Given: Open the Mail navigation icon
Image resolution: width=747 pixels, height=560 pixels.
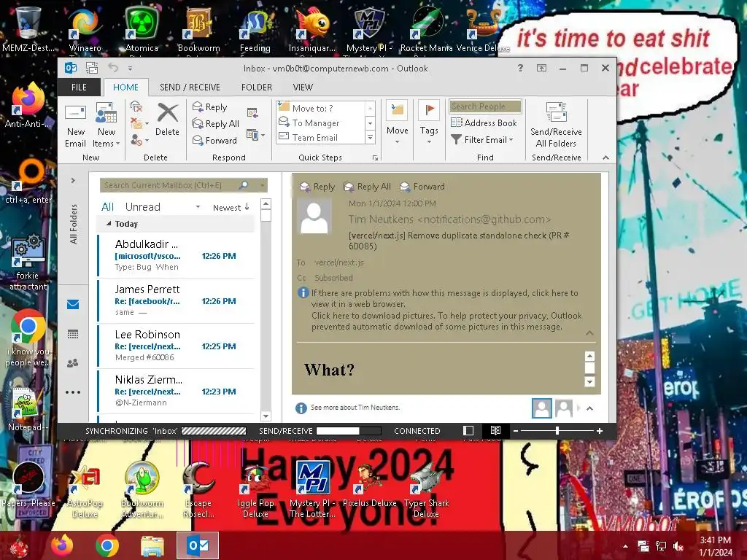Looking at the screenshot, I should point(73,304).
